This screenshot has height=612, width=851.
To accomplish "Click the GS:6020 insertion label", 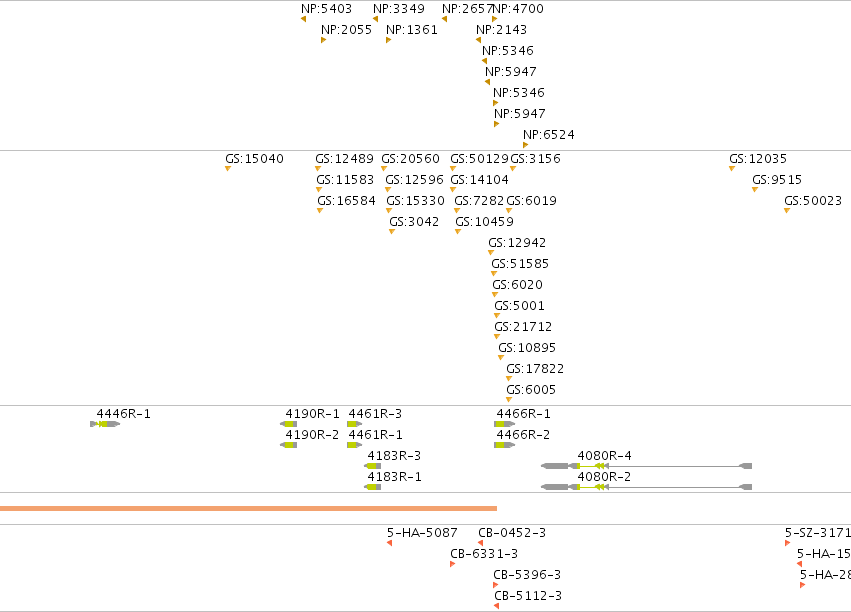I will click(517, 285).
